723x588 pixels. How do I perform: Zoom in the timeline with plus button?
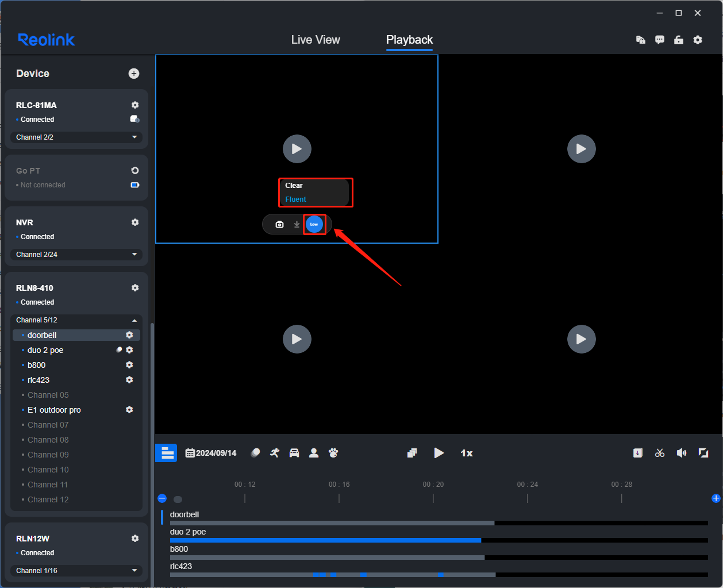(716, 498)
